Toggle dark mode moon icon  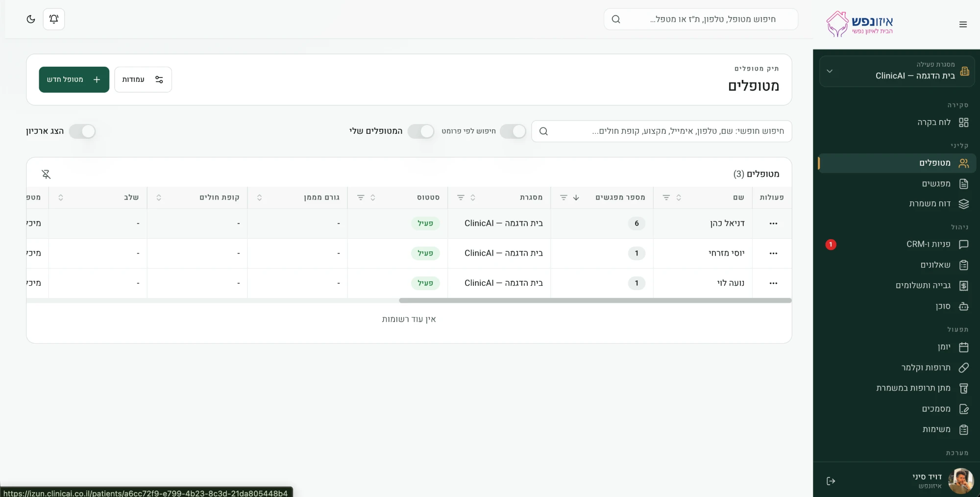31,19
